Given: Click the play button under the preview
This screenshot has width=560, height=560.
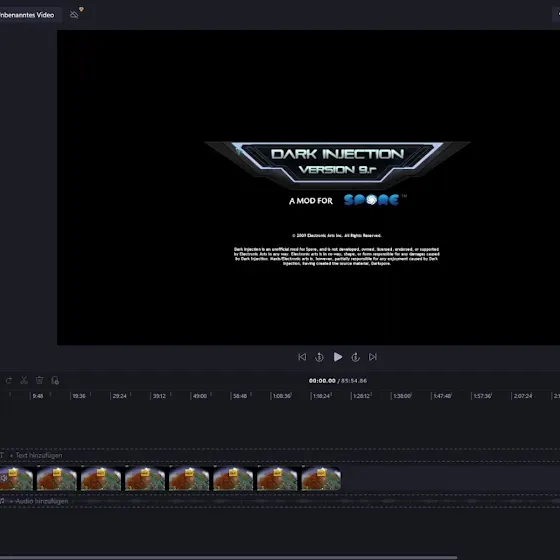Looking at the screenshot, I should (x=338, y=357).
